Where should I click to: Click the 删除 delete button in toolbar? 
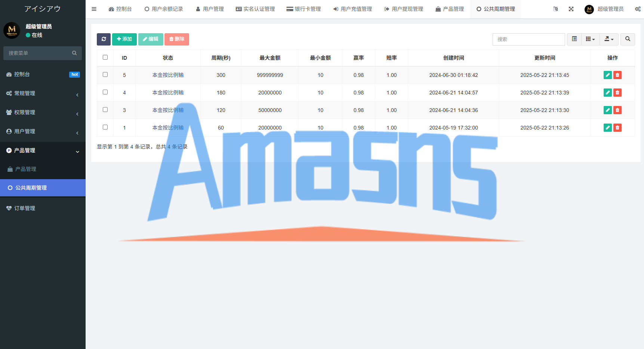tap(177, 39)
